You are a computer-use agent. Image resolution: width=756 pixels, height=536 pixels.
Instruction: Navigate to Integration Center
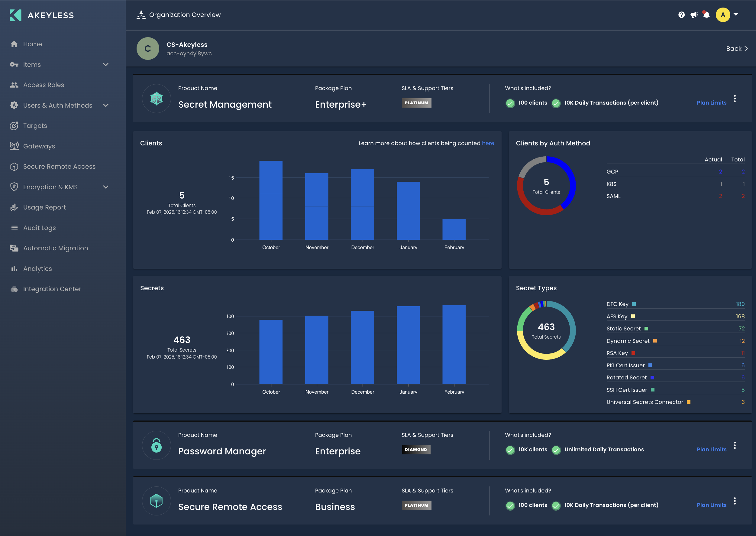click(52, 288)
